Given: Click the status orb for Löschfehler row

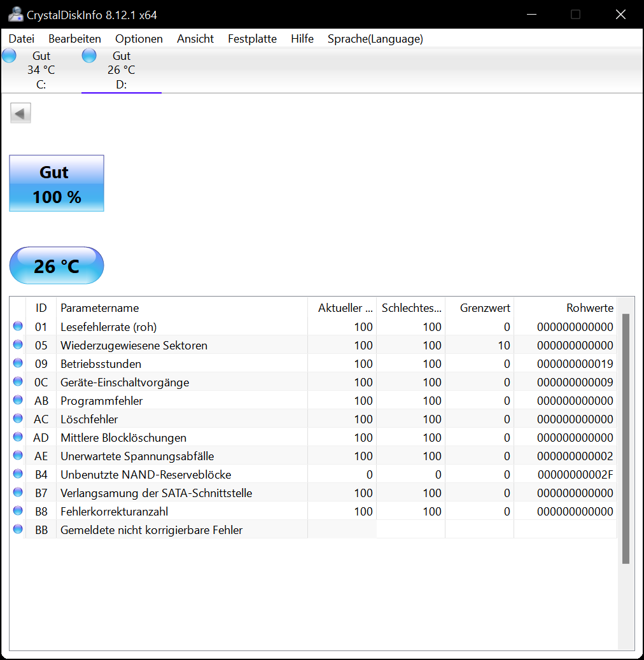Looking at the screenshot, I should tap(18, 418).
